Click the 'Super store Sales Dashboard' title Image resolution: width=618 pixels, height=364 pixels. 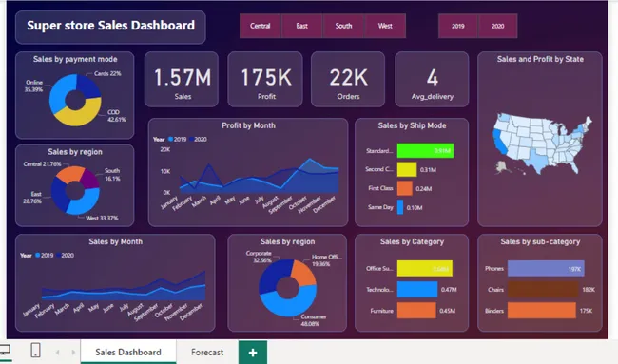tap(110, 26)
